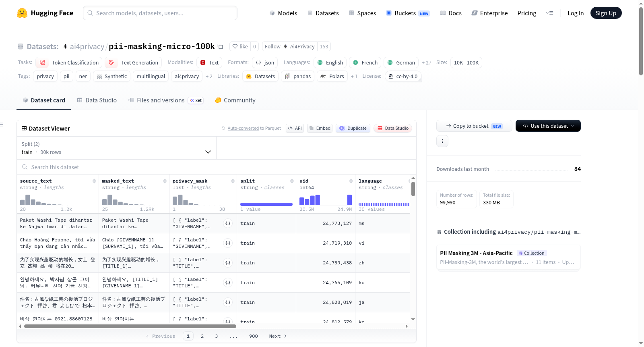644x347 pixels.
Task: Open the ai4privacy owner link
Action: (x=87, y=46)
